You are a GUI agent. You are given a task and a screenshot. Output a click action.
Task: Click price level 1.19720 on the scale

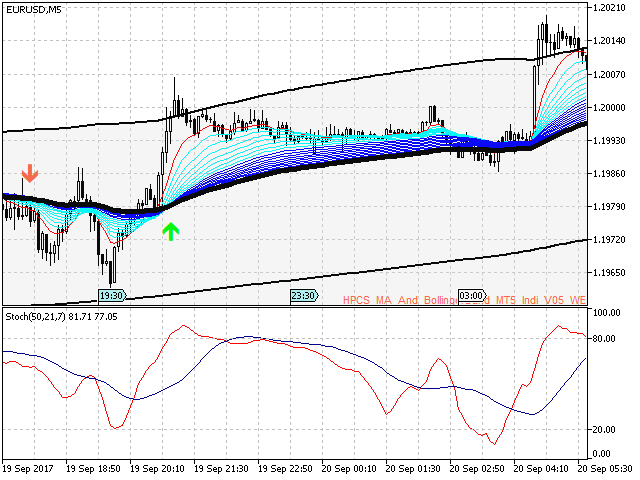pyautogui.click(x=609, y=240)
